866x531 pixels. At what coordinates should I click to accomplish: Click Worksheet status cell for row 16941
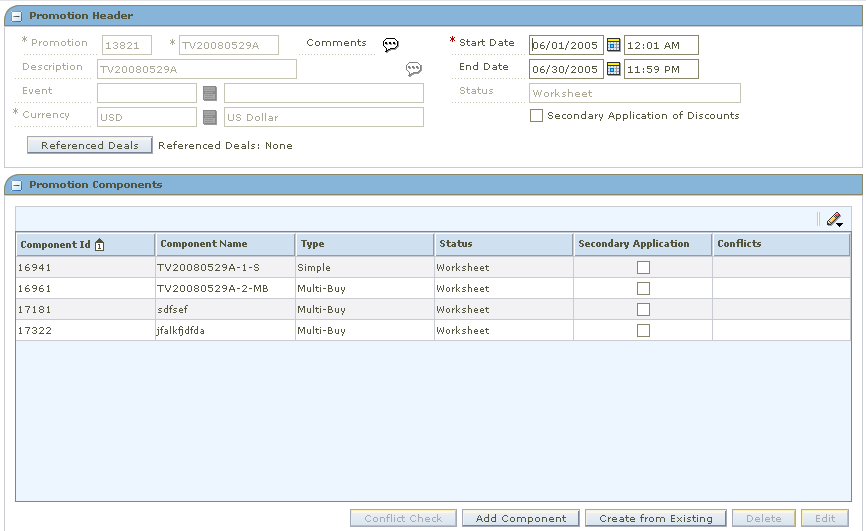504,267
